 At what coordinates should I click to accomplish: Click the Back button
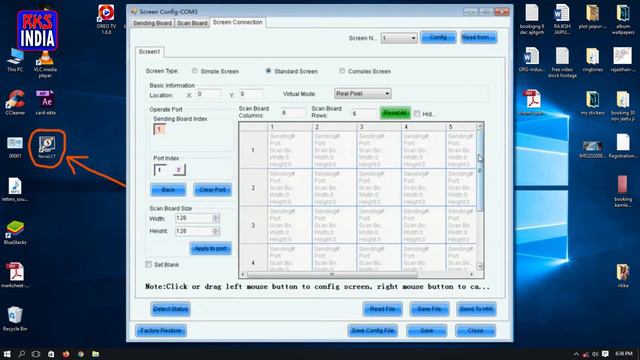point(168,190)
